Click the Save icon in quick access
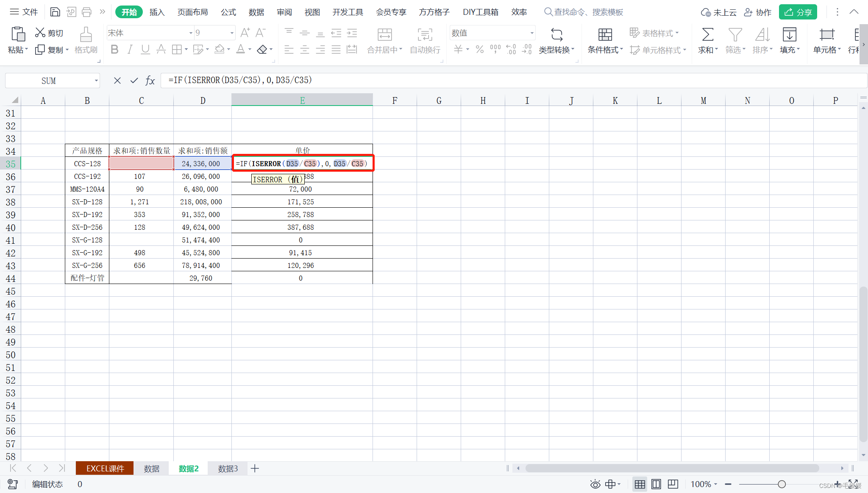Screen dimensions: 868x493 point(55,12)
